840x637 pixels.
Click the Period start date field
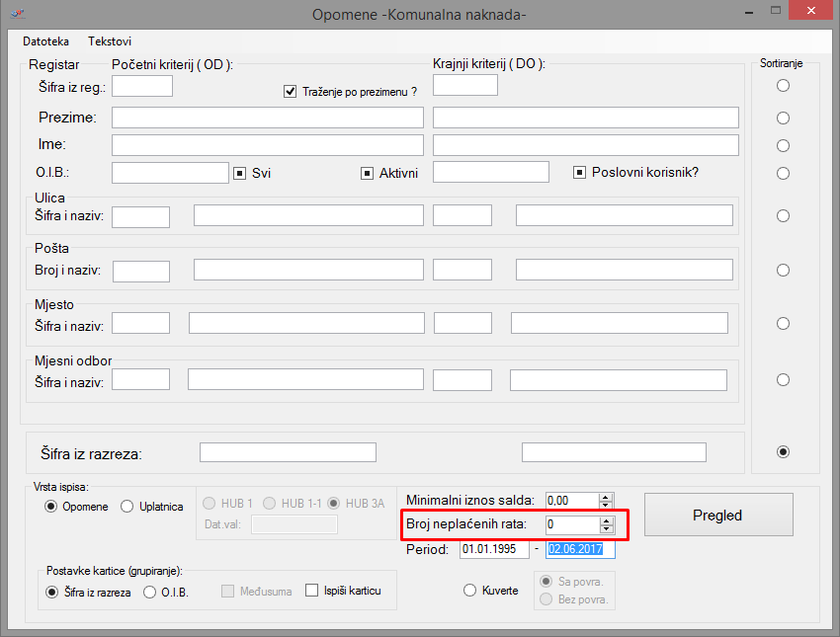coord(494,549)
